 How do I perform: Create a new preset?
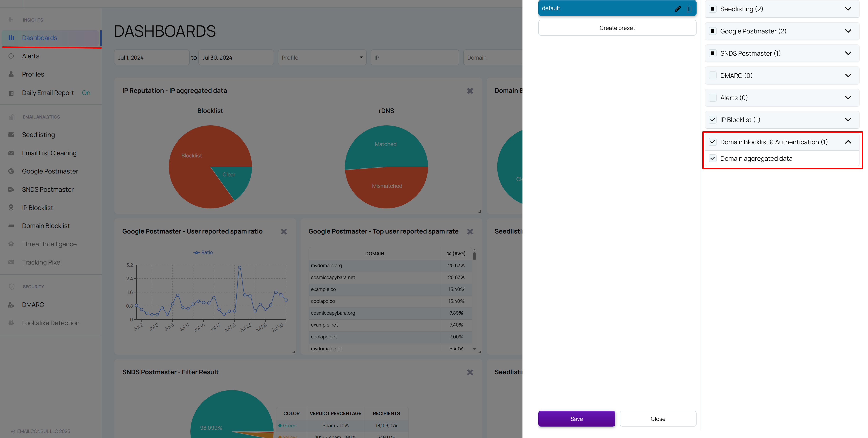[x=617, y=28]
